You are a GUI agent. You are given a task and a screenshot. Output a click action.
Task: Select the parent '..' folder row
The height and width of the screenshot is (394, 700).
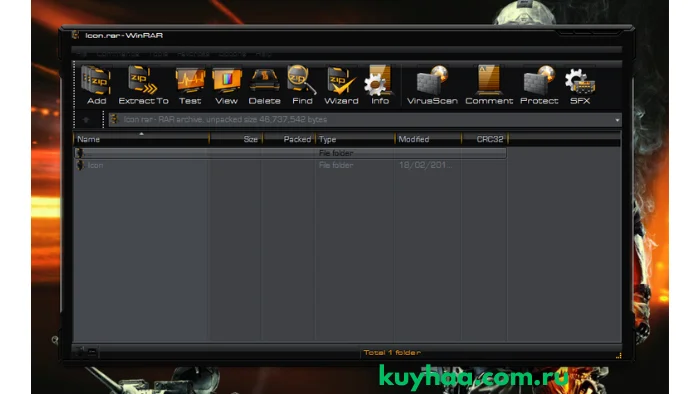point(290,153)
